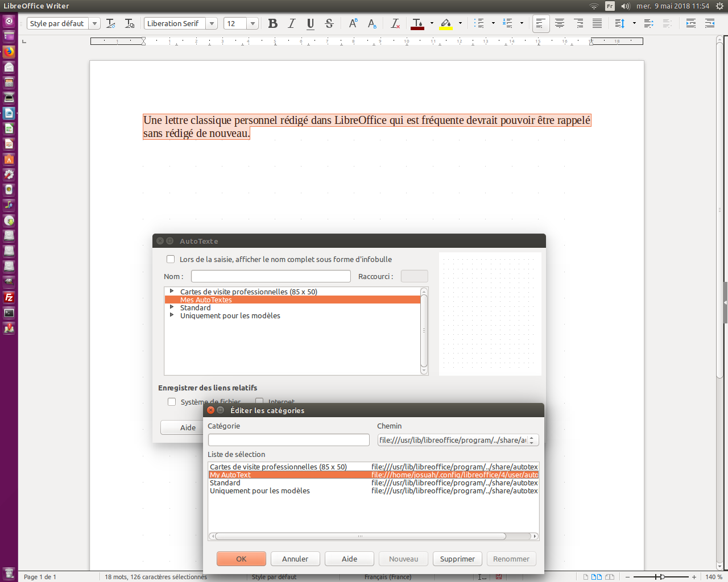Increase the paragraph indent
This screenshot has width=728, height=582.
[x=691, y=23]
